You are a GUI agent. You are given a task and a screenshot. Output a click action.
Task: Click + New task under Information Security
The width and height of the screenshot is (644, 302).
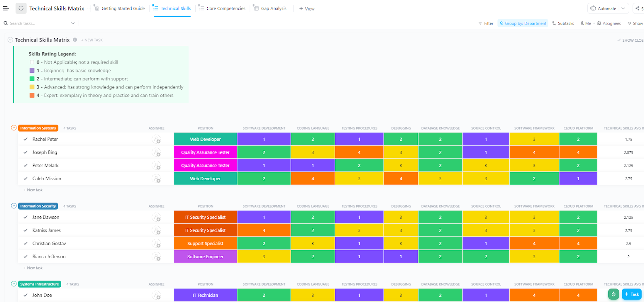click(33, 268)
